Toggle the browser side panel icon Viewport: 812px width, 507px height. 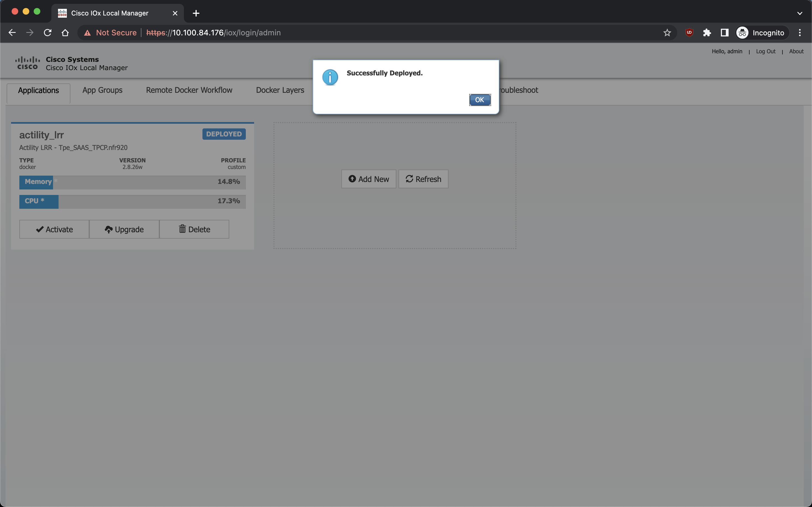pos(724,33)
